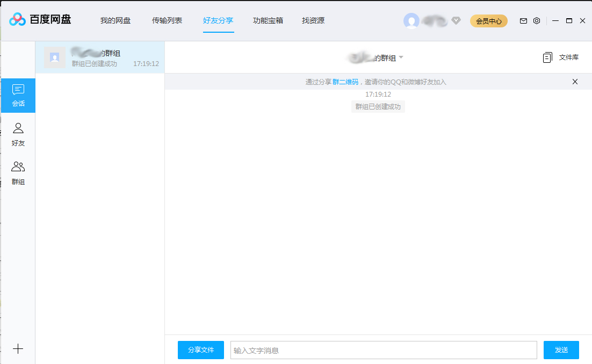Click the user avatar picture

click(x=411, y=20)
